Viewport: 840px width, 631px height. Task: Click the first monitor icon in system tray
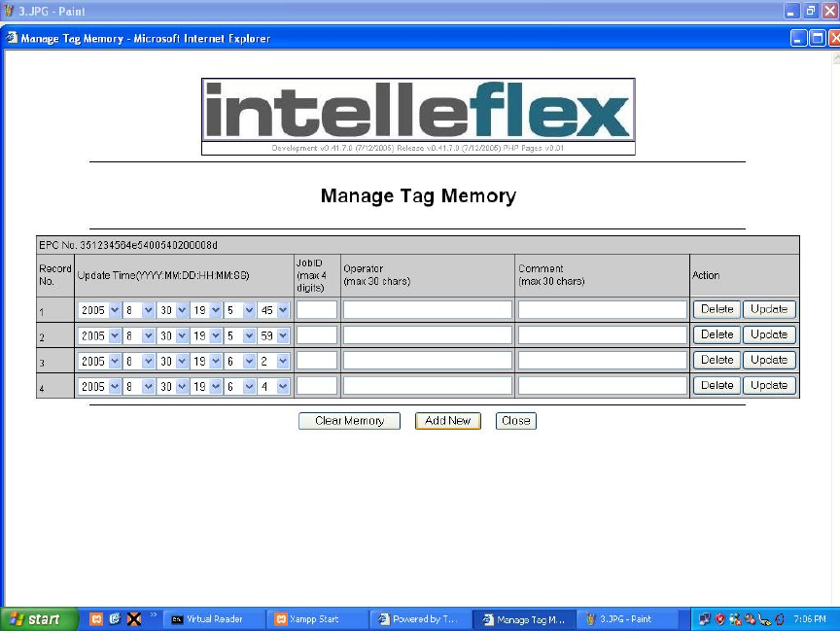pyautogui.click(x=705, y=619)
